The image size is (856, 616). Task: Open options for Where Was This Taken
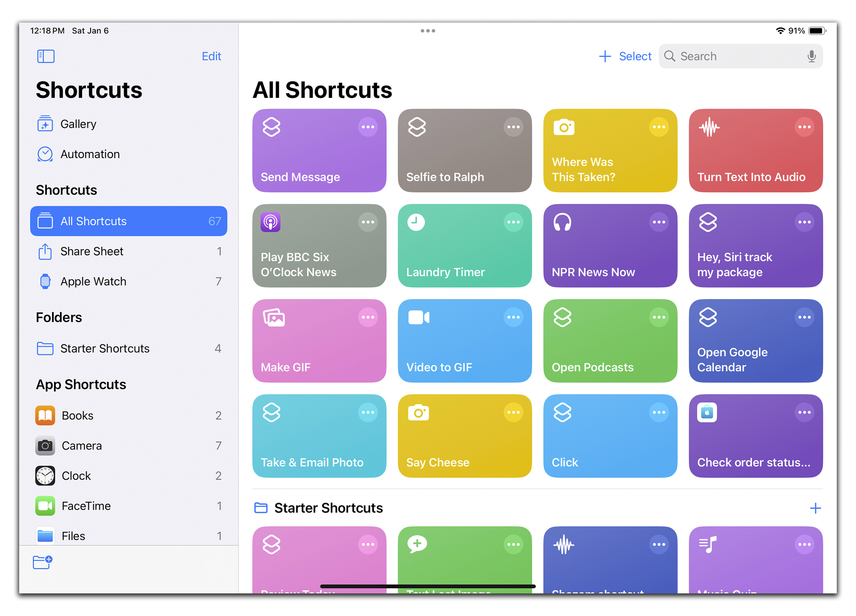click(659, 127)
